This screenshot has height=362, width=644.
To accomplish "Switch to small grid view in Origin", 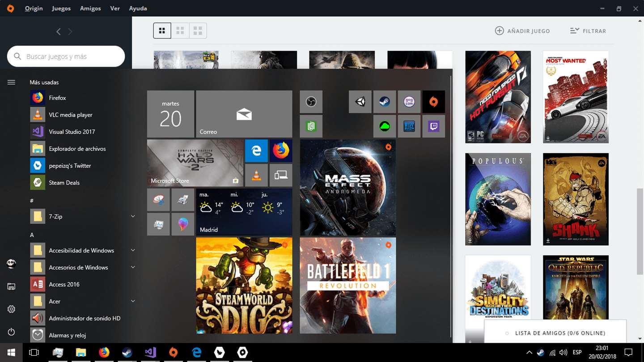I will tap(162, 31).
